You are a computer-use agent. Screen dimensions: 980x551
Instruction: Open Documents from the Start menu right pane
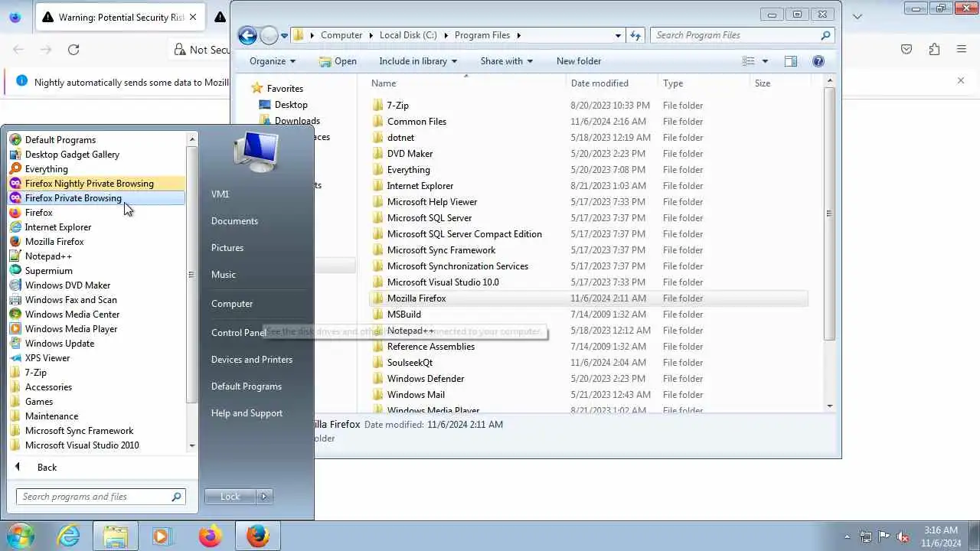tap(234, 221)
